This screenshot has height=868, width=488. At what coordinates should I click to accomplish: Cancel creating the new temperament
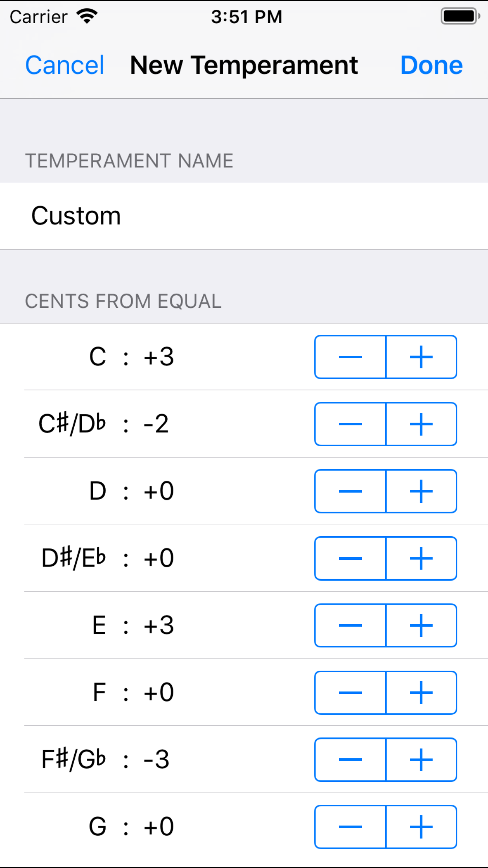64,65
